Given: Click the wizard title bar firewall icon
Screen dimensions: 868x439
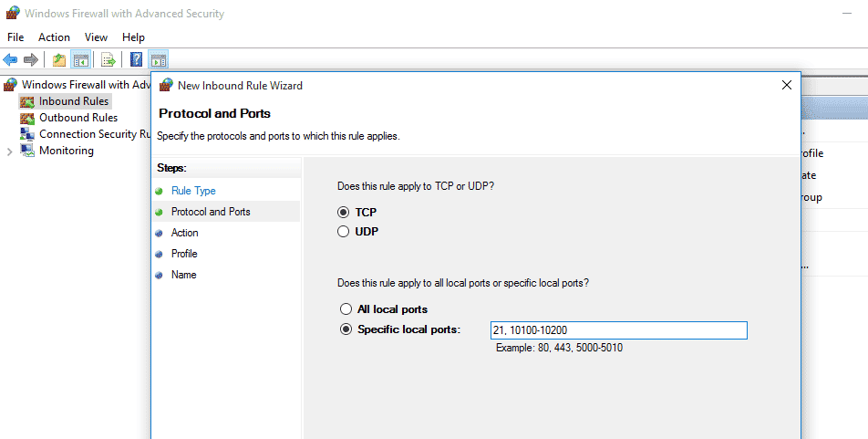Looking at the screenshot, I should pos(166,85).
